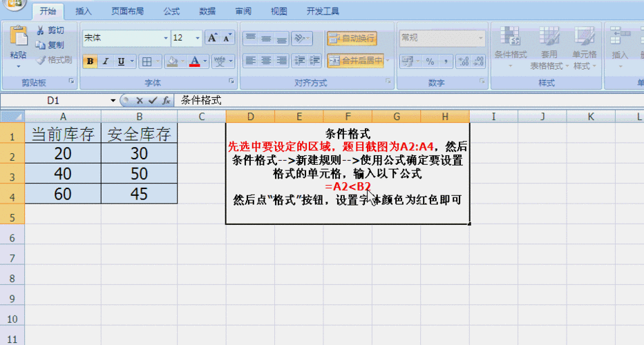The image size is (644, 345).
Task: Open 页面布局 Page Layout tab
Action: (127, 11)
